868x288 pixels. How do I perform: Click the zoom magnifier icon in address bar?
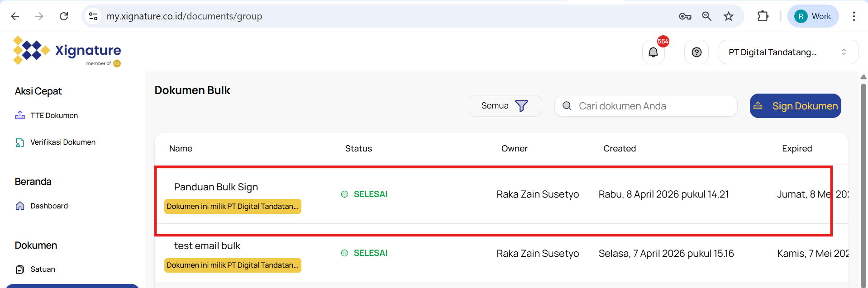(x=706, y=16)
